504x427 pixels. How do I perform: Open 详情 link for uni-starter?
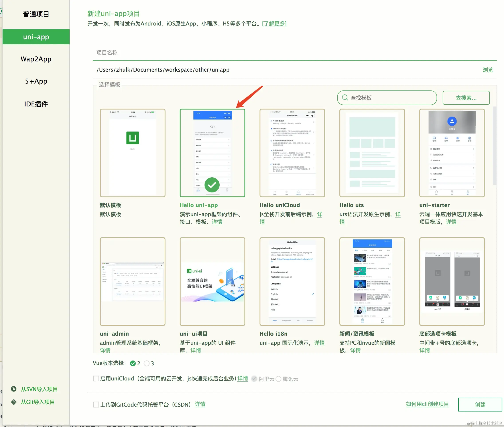pyautogui.click(x=451, y=222)
